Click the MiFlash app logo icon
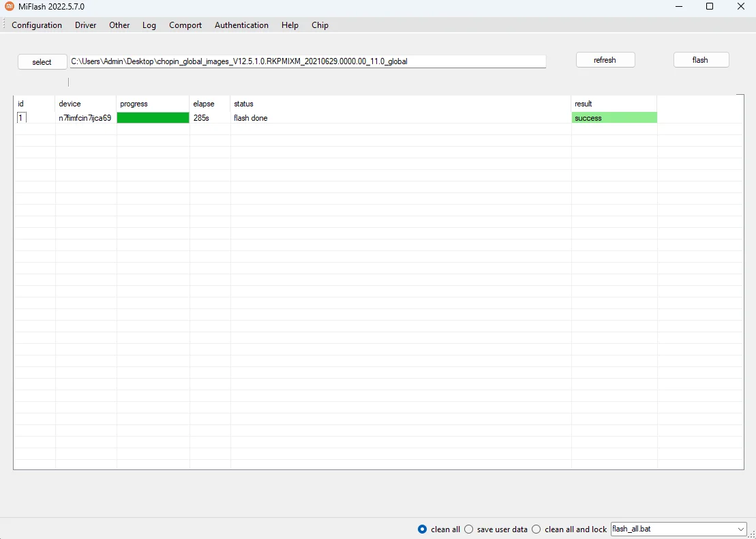Screen dimensions: 756x539 click(9, 6)
